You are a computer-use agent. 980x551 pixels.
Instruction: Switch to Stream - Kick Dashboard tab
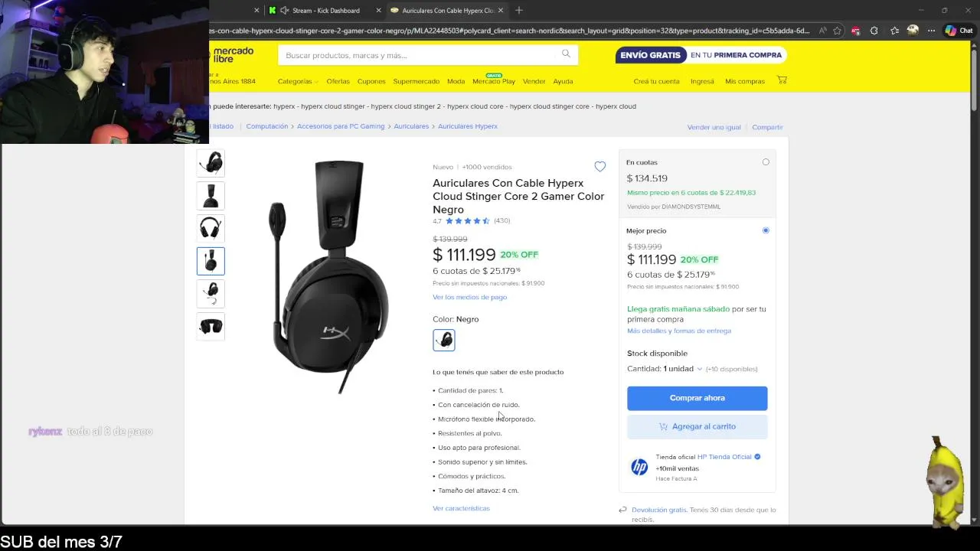(325, 11)
